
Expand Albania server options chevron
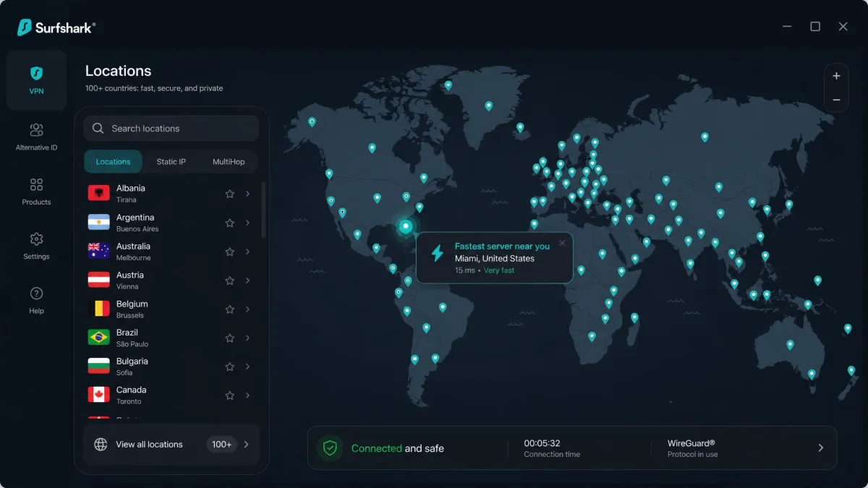pos(247,194)
